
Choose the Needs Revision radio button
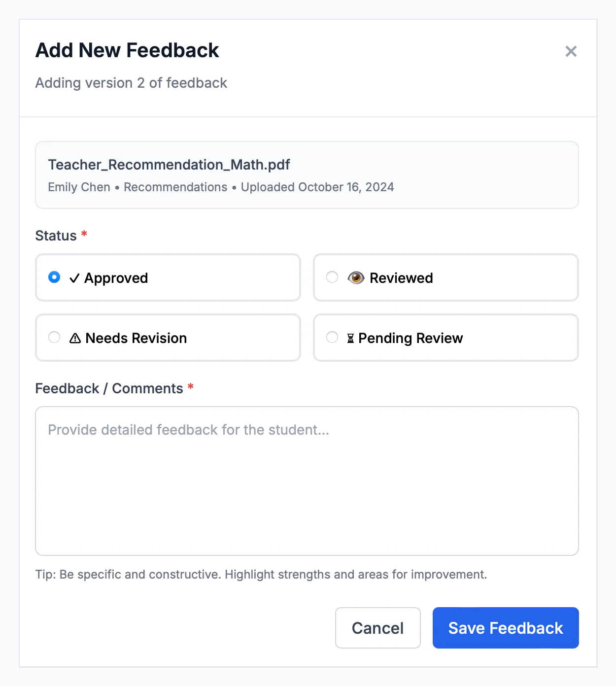(x=54, y=338)
